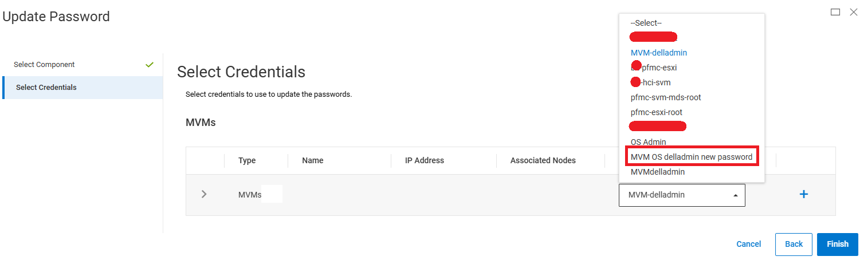This screenshot has height=268, width=868.
Task: Click the Type column header
Action: (x=247, y=160)
